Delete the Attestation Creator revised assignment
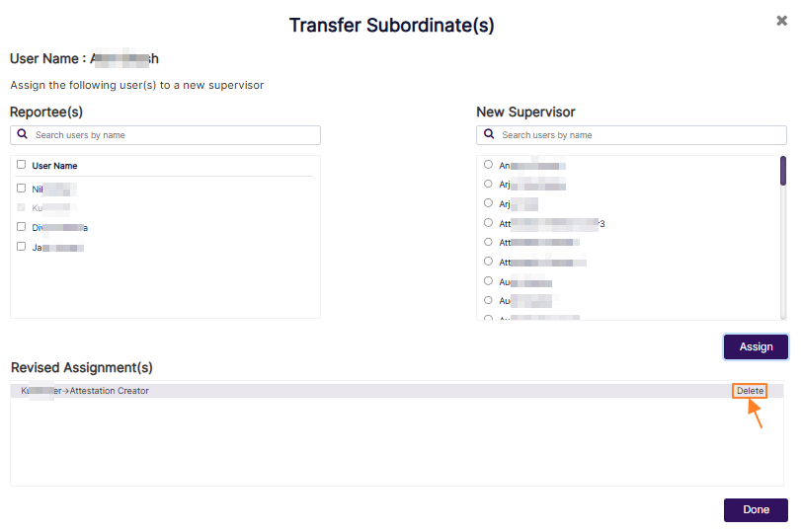This screenshot has height=532, width=801. (750, 391)
